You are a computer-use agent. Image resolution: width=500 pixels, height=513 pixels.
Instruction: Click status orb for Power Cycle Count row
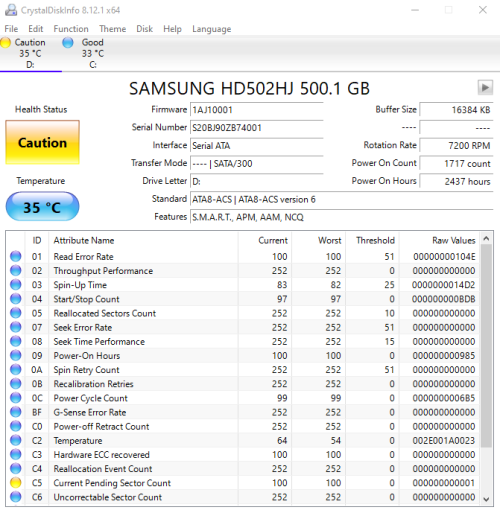tap(16, 398)
